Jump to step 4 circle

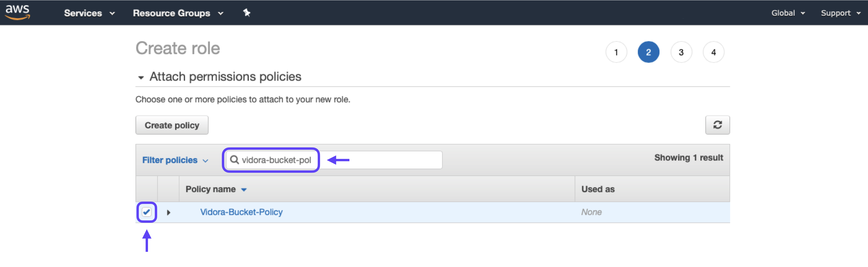[713, 52]
